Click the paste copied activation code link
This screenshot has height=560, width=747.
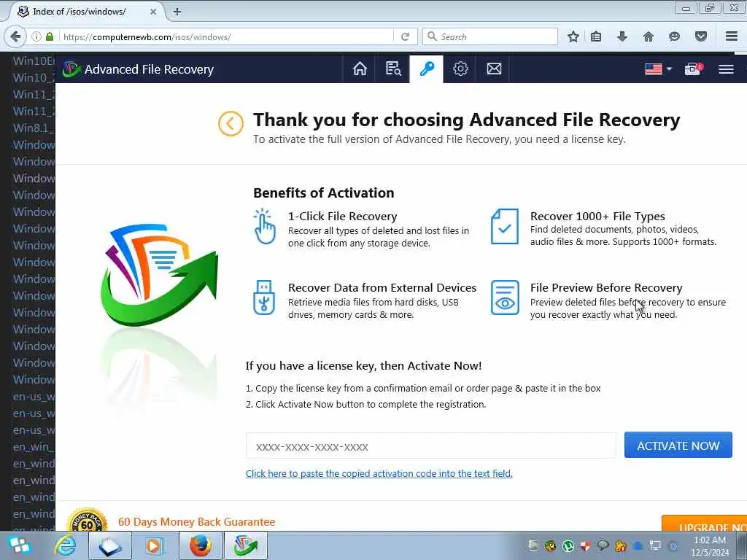pyautogui.click(x=379, y=474)
